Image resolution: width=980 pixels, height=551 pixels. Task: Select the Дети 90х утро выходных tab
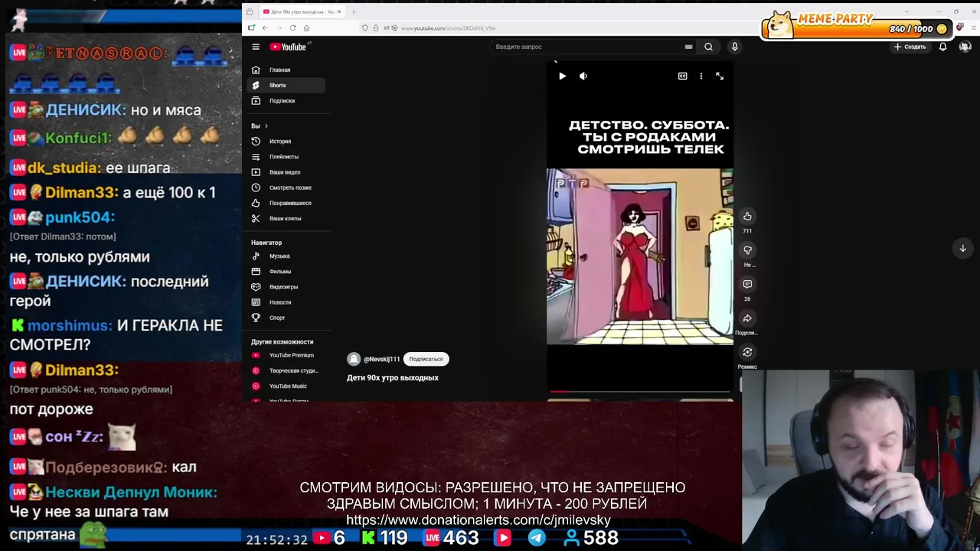302,11
